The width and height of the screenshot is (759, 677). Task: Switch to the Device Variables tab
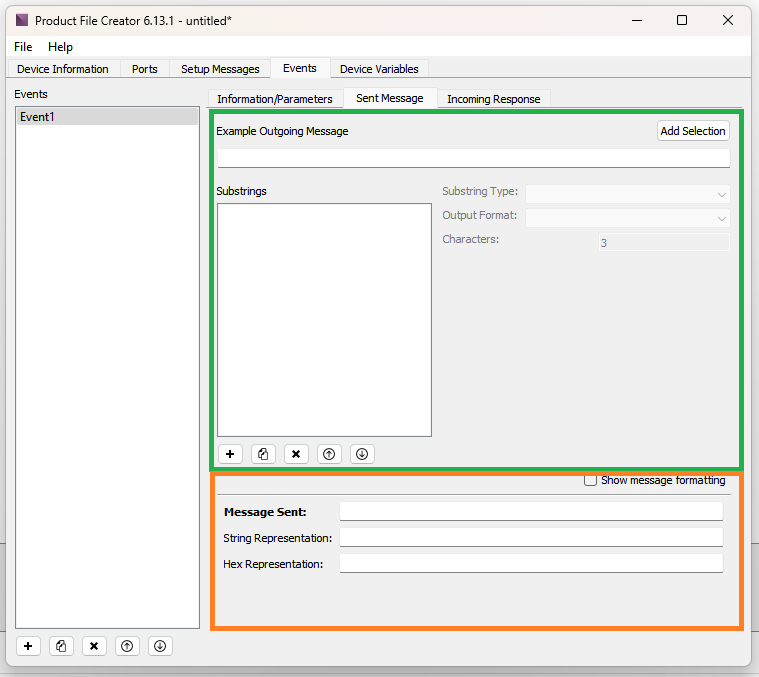coord(379,69)
